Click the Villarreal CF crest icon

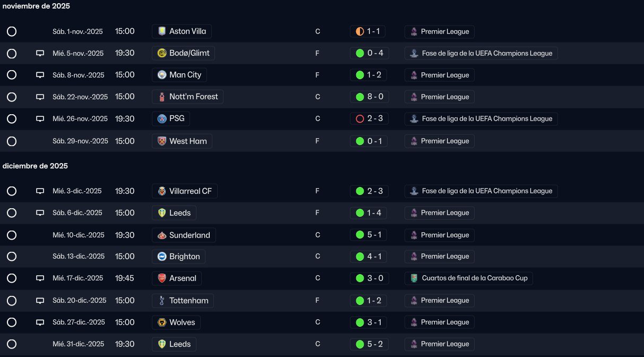click(x=162, y=191)
